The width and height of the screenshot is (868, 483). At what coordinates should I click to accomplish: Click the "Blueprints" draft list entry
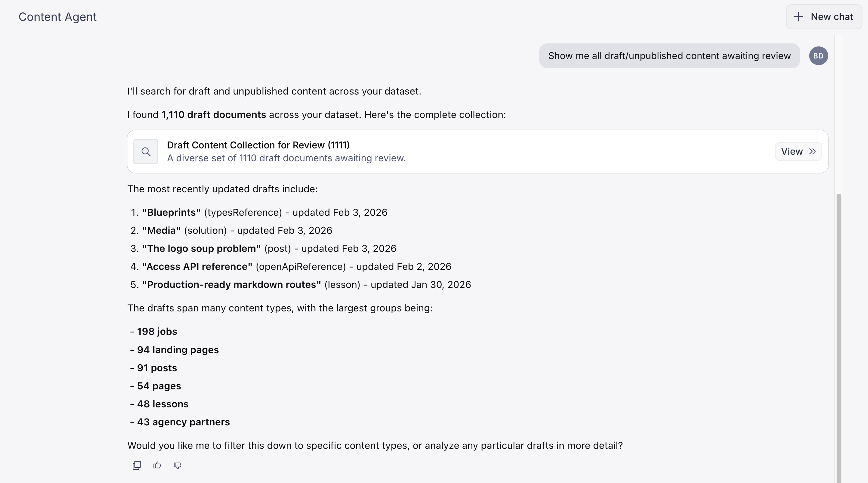pos(264,212)
